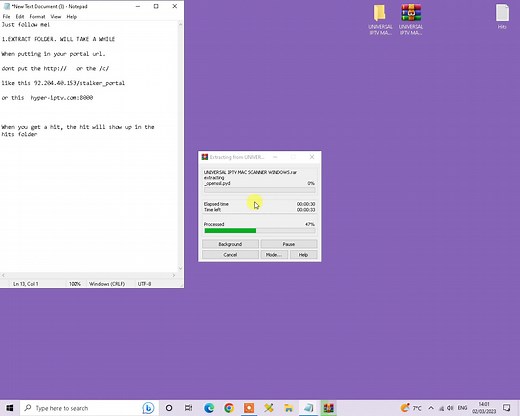The width and height of the screenshot is (520, 416).
Task: Open the Edit menu in Notepad
Action: point(20,16)
